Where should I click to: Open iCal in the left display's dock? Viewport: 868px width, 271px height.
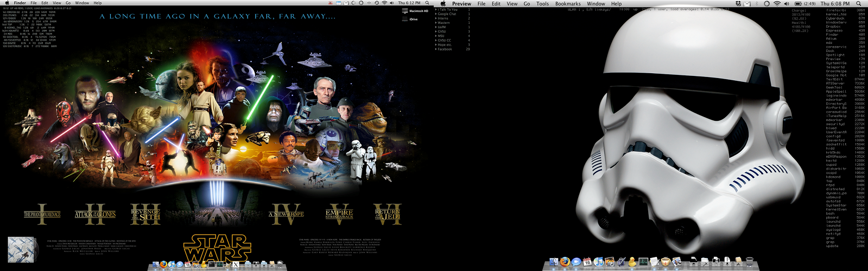(187, 264)
